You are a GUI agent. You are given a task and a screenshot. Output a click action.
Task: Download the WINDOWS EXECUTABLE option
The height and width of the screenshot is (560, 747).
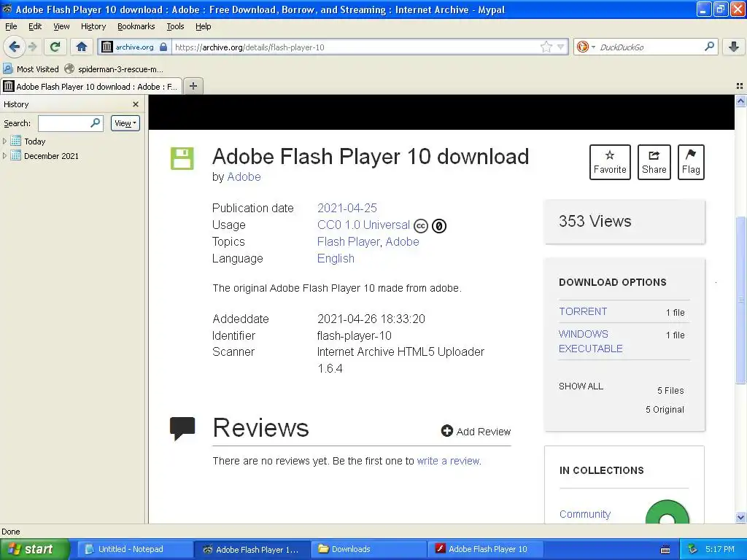pyautogui.click(x=590, y=341)
